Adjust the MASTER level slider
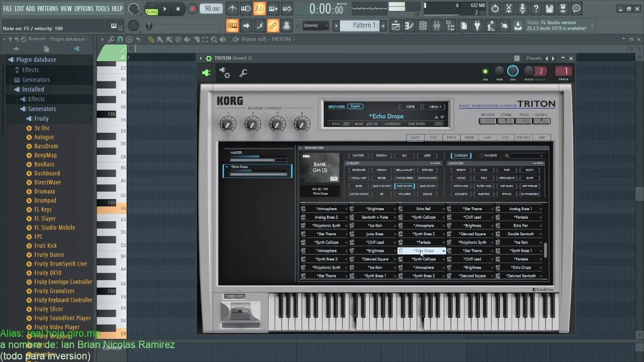 (258, 159)
